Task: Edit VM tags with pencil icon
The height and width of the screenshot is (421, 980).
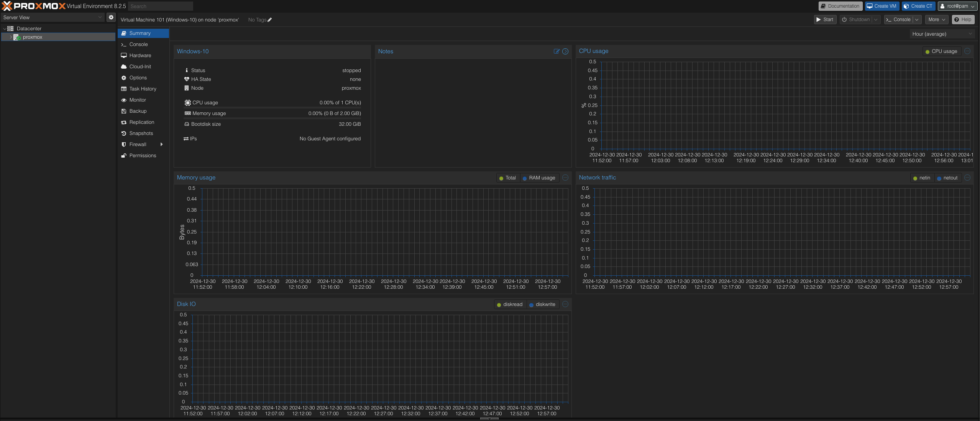Action: (270, 20)
